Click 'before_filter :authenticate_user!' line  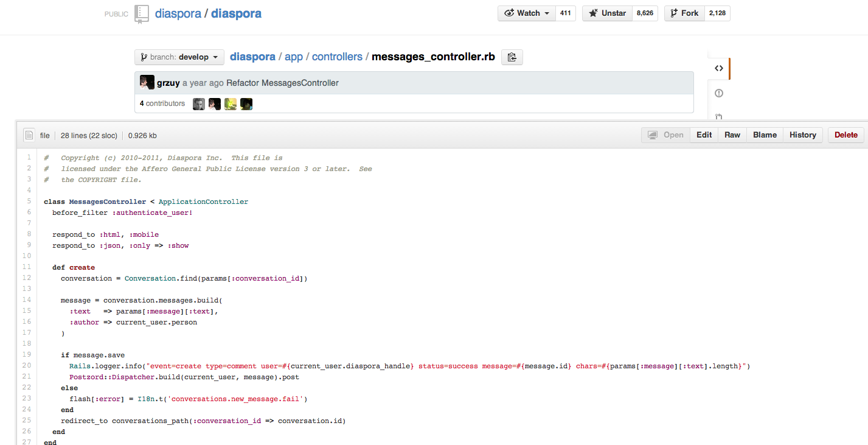(122, 212)
